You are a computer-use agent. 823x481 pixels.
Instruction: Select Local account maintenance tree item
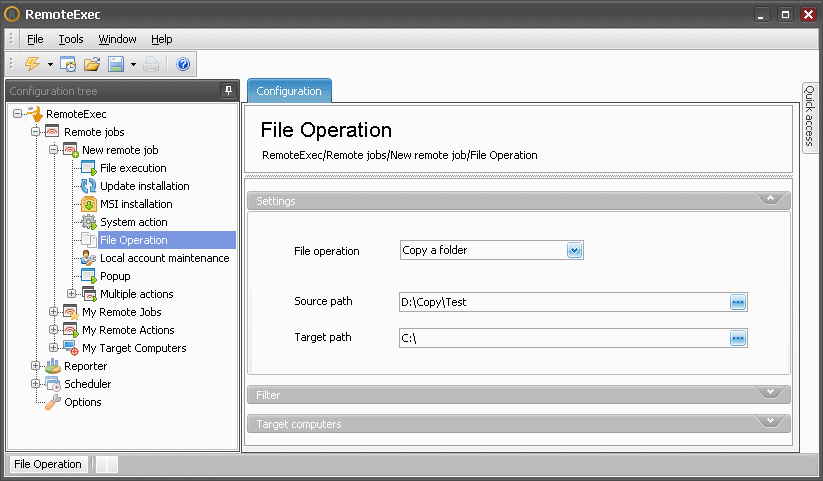tap(165, 258)
